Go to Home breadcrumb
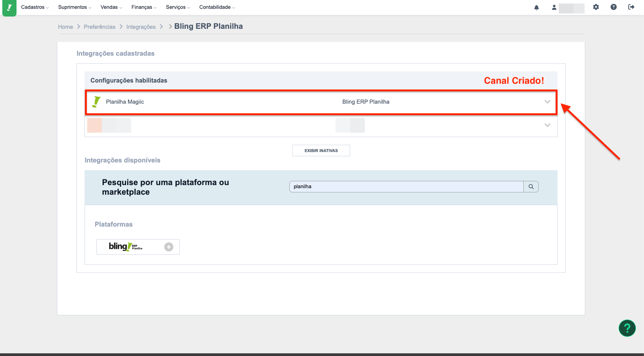644x356 pixels. pyautogui.click(x=65, y=27)
